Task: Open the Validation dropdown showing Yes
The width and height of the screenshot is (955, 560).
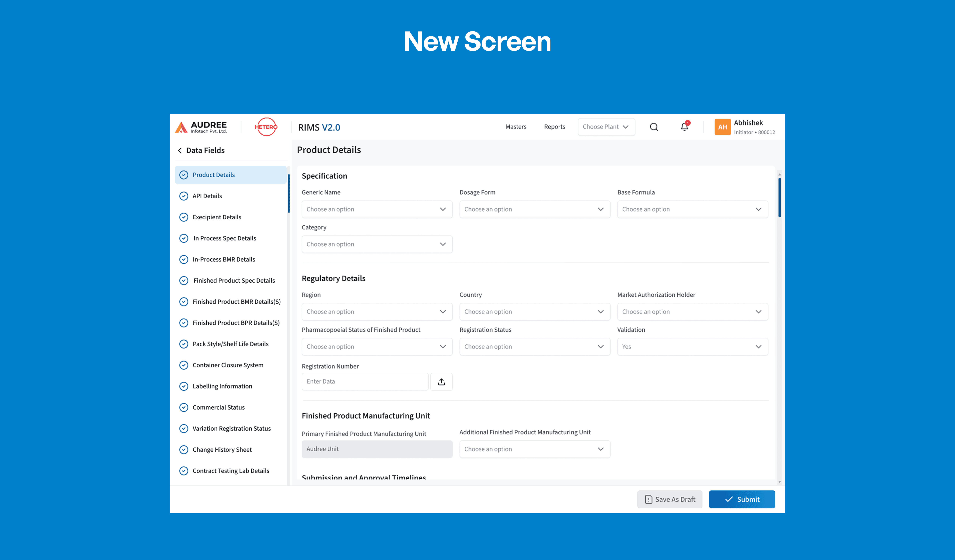Action: pos(692,347)
